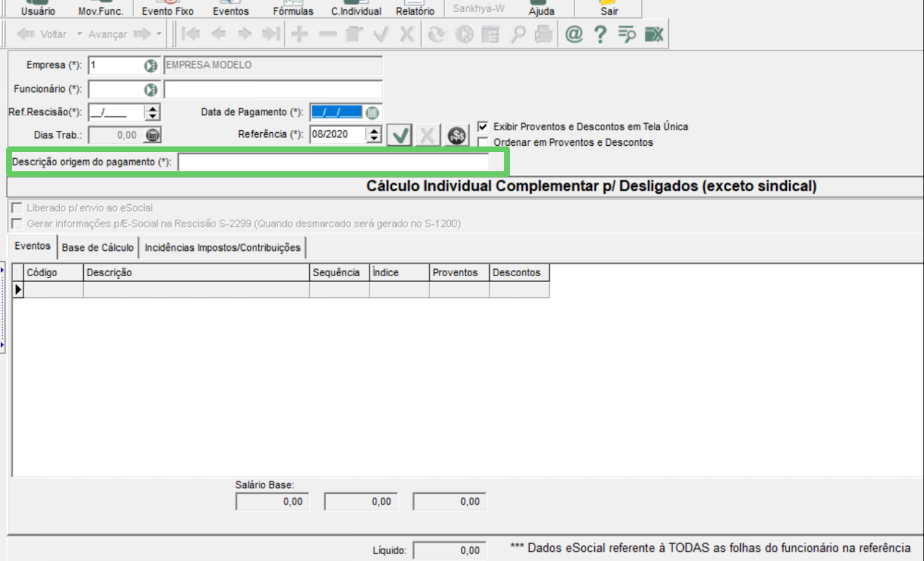Click the Referência 08/2020 field

(338, 135)
